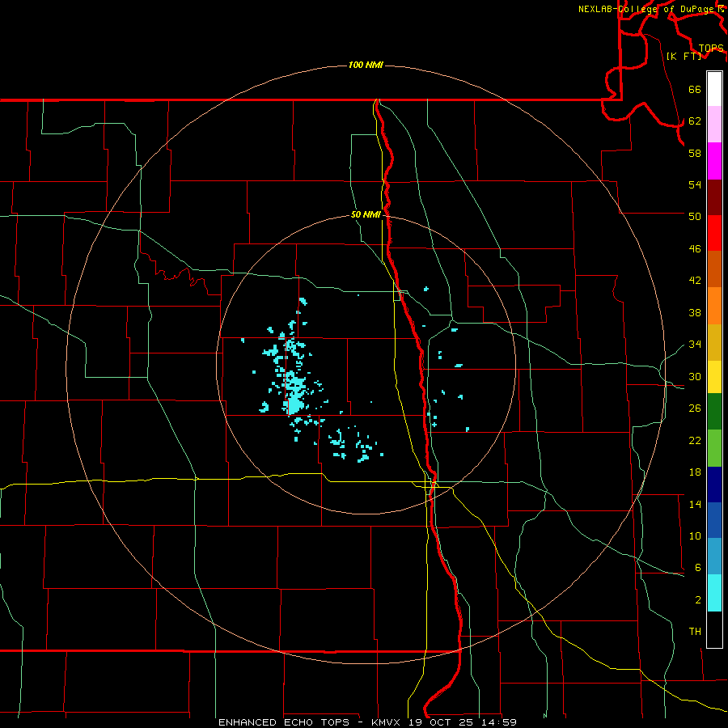Click the legend value "22"
Viewport: 728px width, 728px height.
tap(695, 440)
